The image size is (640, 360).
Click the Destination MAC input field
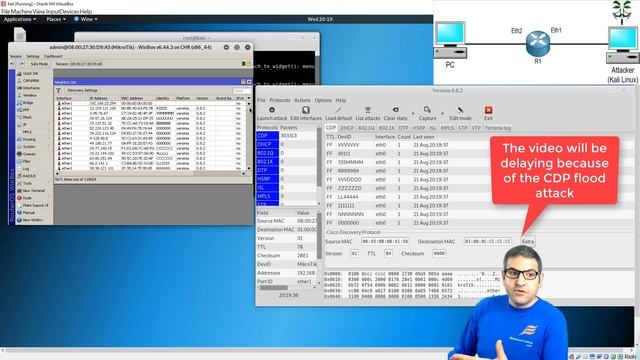(487, 242)
